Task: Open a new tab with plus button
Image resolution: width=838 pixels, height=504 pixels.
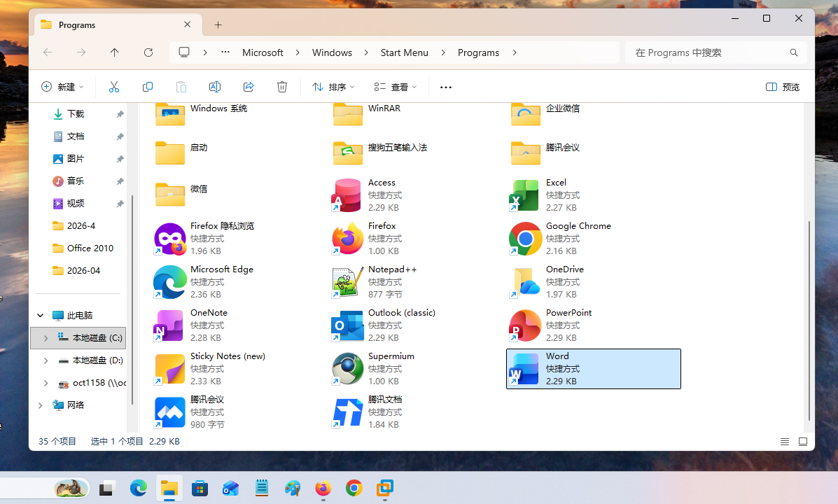Action: (x=218, y=24)
